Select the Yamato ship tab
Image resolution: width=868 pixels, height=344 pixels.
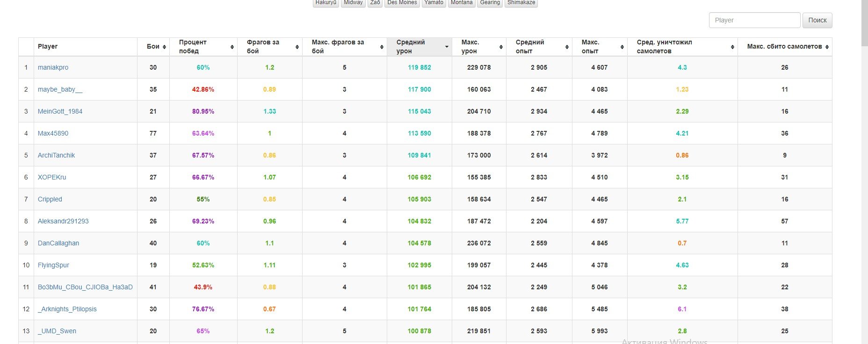[434, 3]
